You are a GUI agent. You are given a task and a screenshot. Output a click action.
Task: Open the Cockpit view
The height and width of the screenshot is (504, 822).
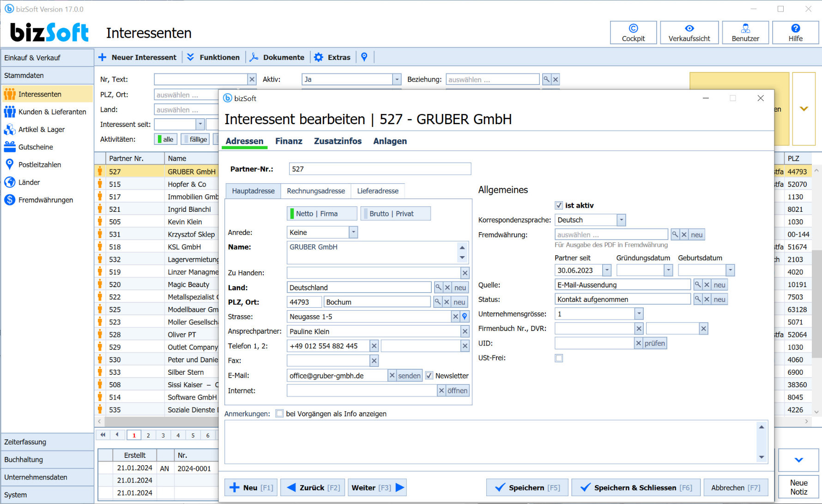tap(633, 33)
